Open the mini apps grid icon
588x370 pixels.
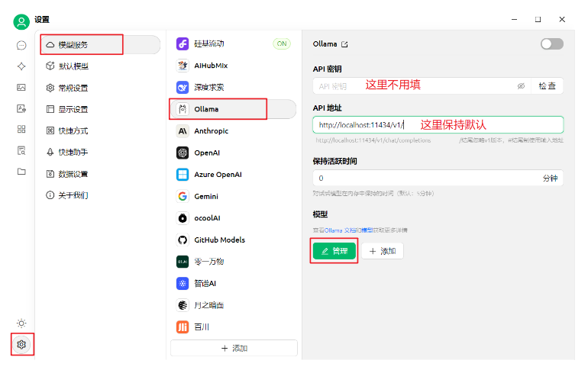pyautogui.click(x=21, y=129)
